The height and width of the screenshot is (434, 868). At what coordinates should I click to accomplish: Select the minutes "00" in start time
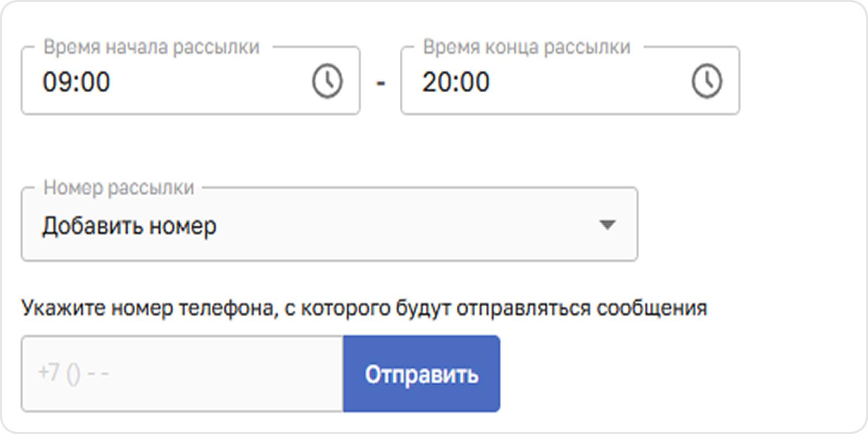[x=95, y=82]
